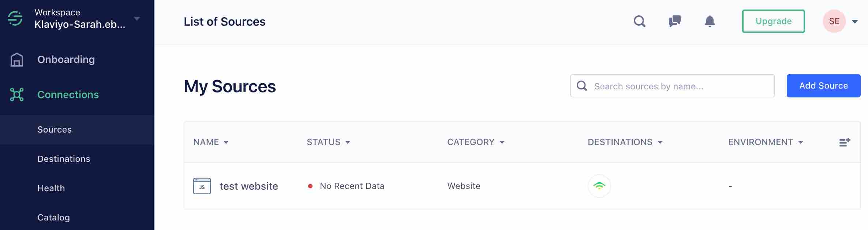Viewport: 868px width, 230px height.
Task: Navigate to Catalog in the sidebar
Action: pyautogui.click(x=53, y=217)
